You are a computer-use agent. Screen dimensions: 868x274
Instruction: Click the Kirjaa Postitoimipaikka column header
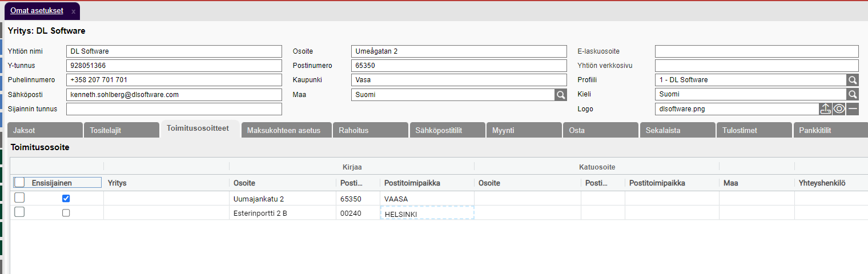(x=427, y=183)
